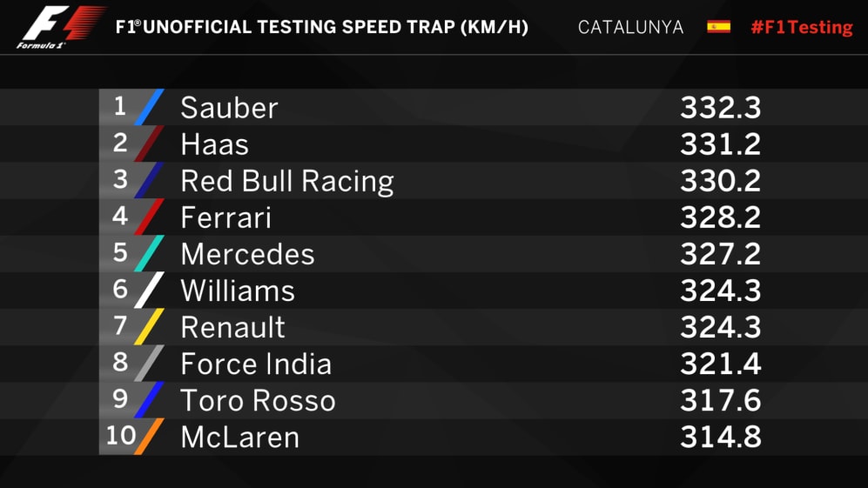Viewport: 868px width, 488px height.
Task: Click Ferrari's red team color stripe
Action: click(149, 217)
